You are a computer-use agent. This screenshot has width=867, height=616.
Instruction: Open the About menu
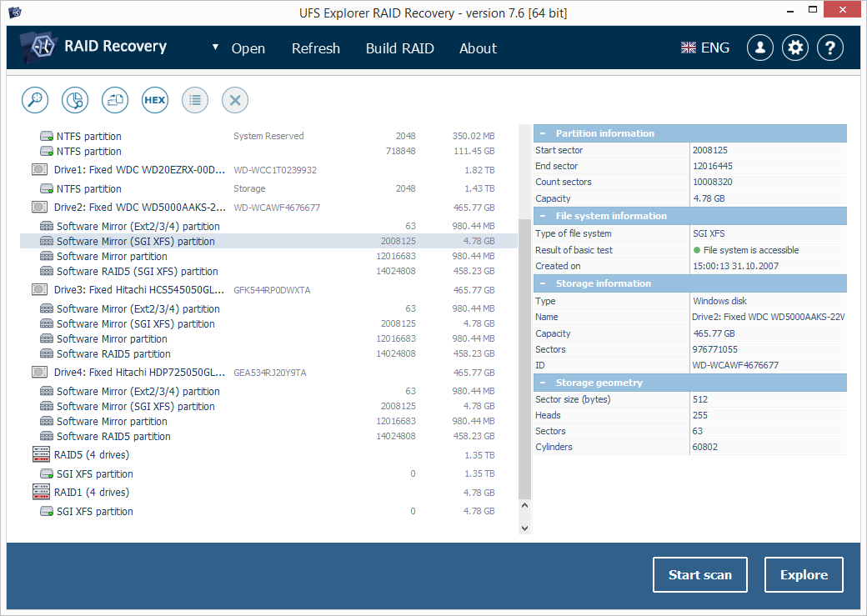click(478, 48)
